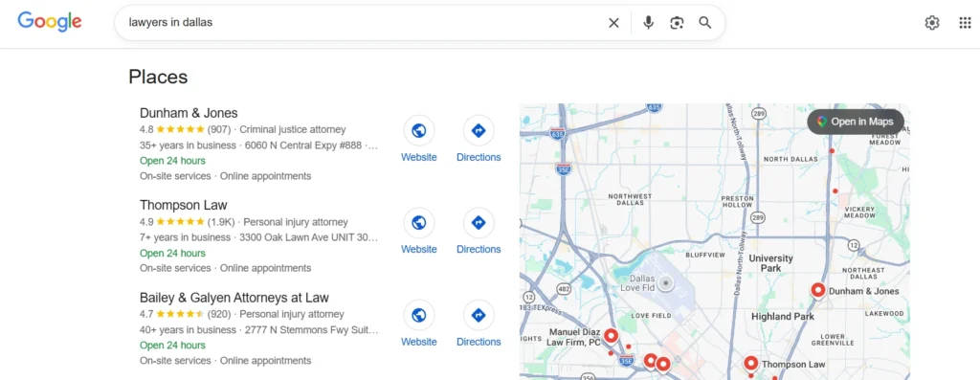Select the Manuel Diaz Law Firm map pin

pyautogui.click(x=611, y=336)
